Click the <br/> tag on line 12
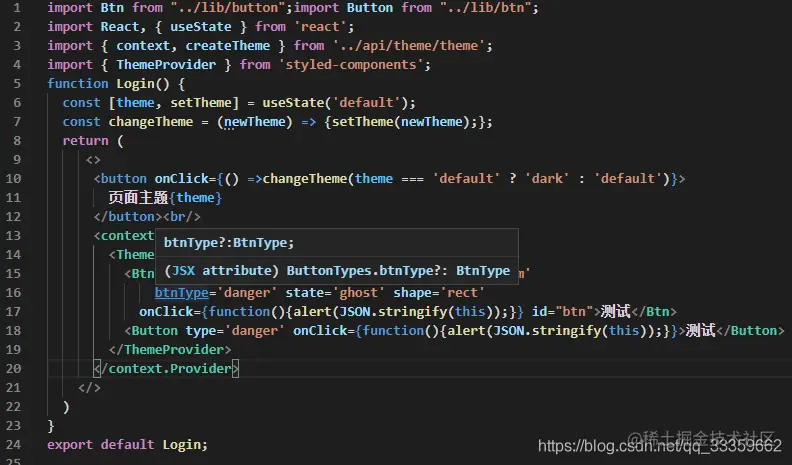Viewport: 792px width, 465px height. 182,217
